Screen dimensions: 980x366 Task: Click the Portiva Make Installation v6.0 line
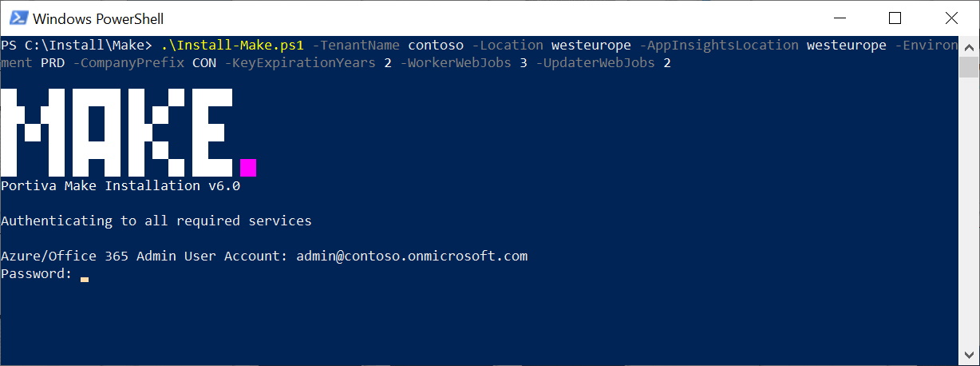121,185
